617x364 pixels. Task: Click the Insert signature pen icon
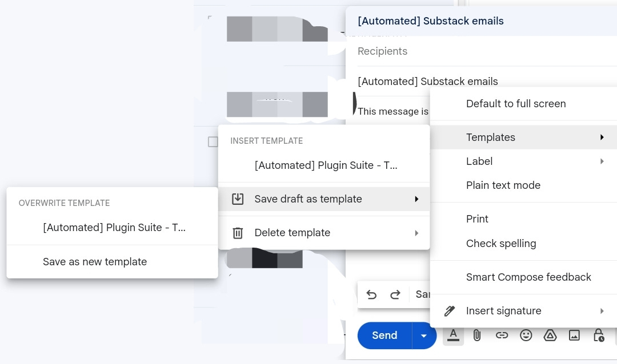tap(450, 311)
